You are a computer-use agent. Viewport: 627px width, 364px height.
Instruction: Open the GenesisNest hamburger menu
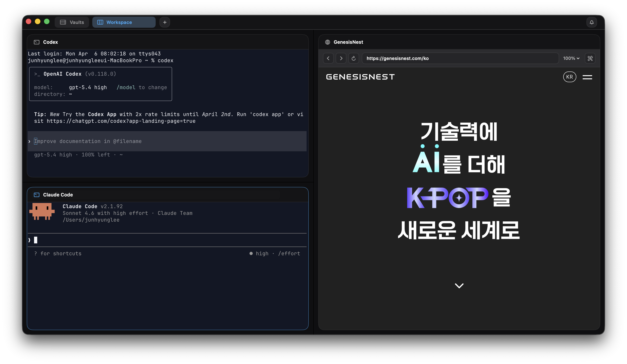(587, 77)
